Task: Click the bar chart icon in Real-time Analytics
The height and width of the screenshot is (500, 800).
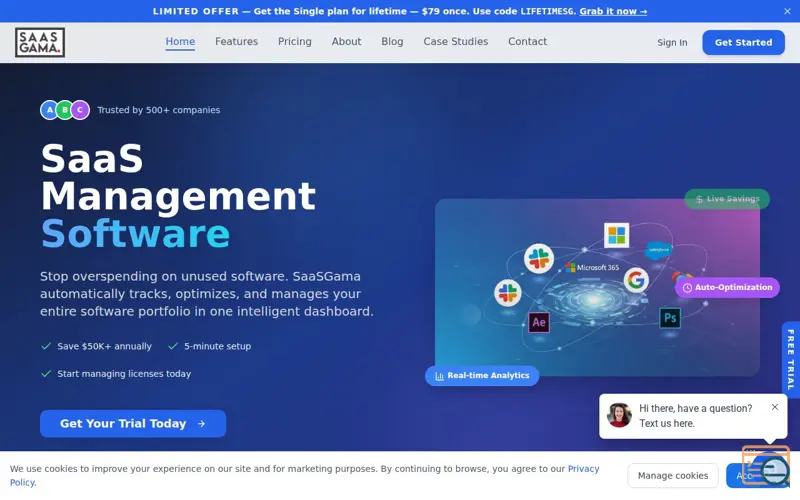Action: tap(439, 376)
